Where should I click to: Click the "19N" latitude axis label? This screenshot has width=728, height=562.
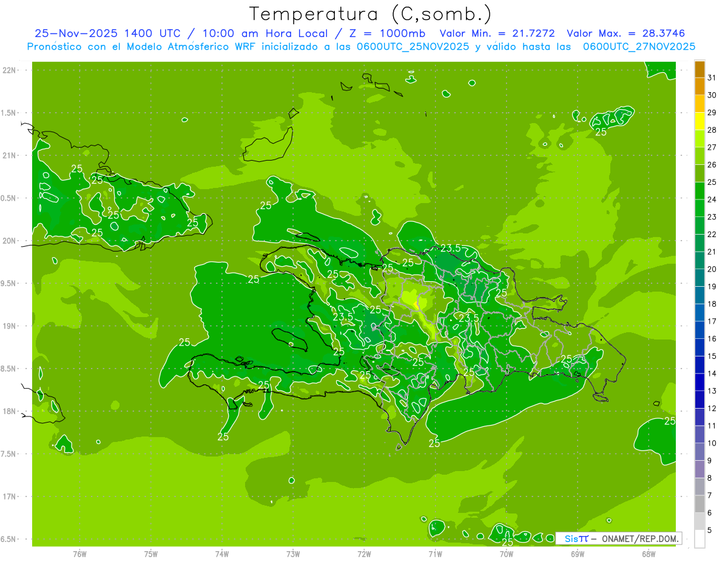[9, 326]
